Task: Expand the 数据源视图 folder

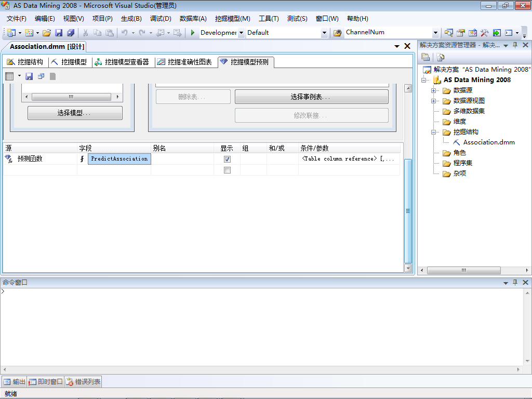Action: pos(433,101)
